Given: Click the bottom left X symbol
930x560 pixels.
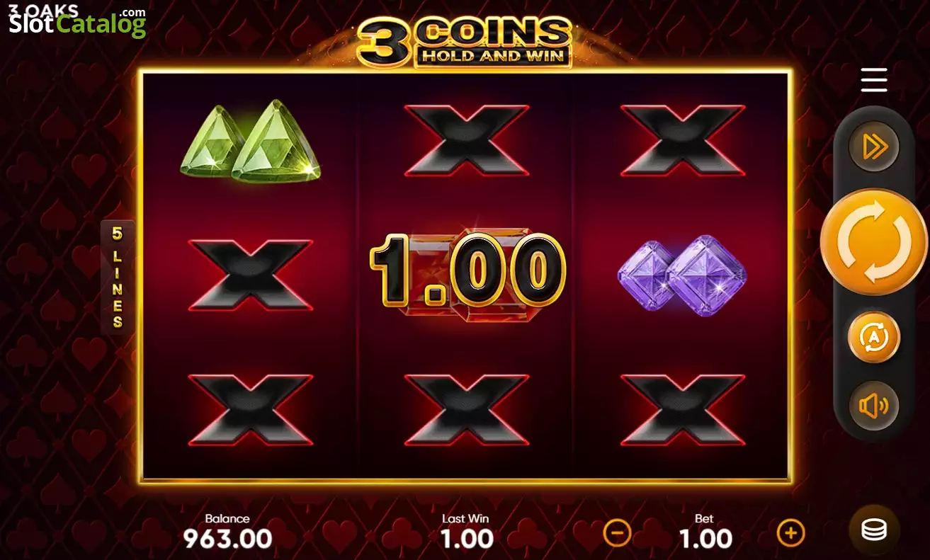Looking at the screenshot, I should (251, 410).
